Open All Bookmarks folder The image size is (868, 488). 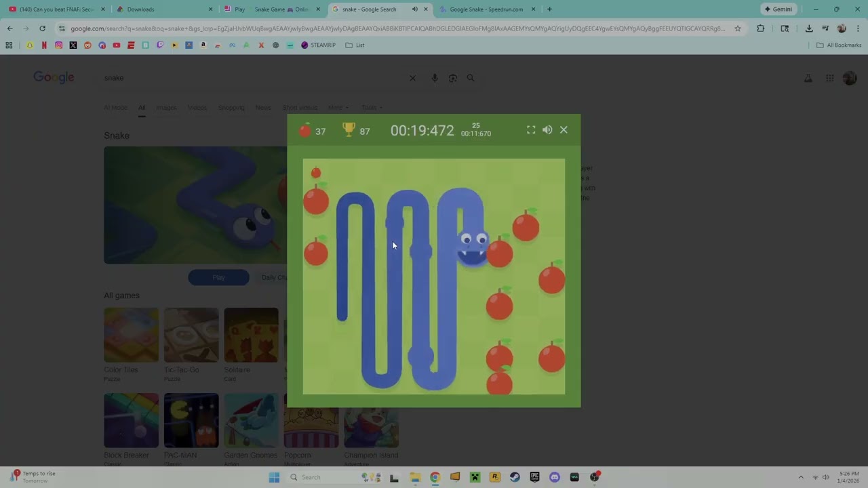[839, 45]
